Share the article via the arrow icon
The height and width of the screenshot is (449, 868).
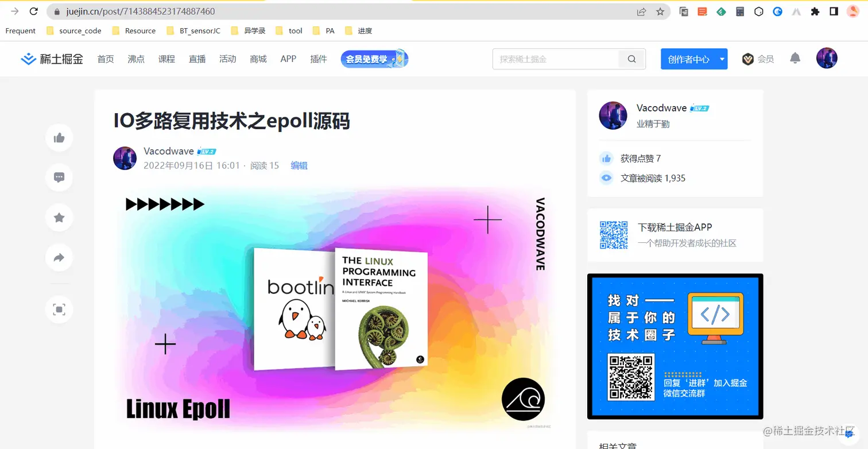pyautogui.click(x=59, y=258)
